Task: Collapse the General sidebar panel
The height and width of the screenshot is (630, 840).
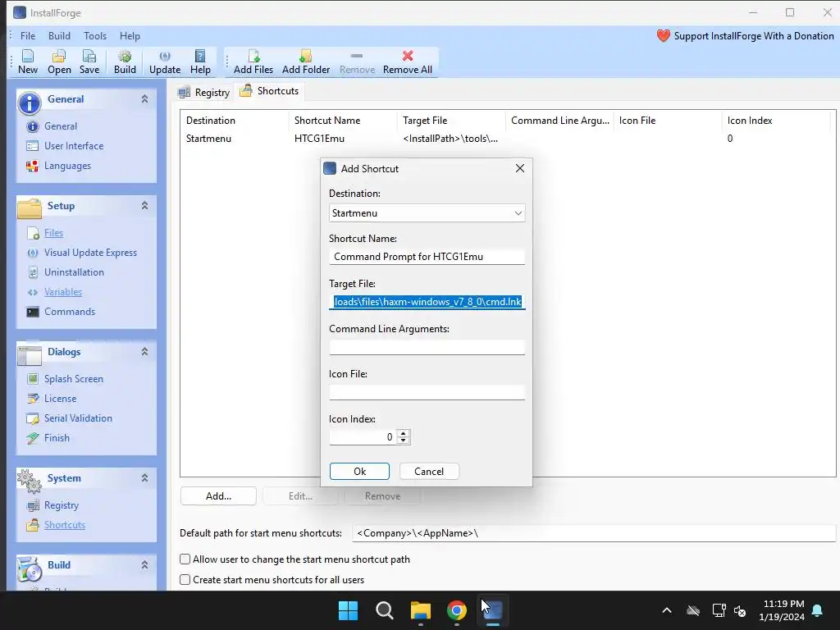Action: [144, 99]
